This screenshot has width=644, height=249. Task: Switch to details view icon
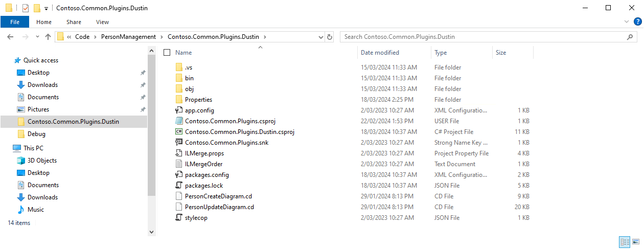[x=624, y=241]
